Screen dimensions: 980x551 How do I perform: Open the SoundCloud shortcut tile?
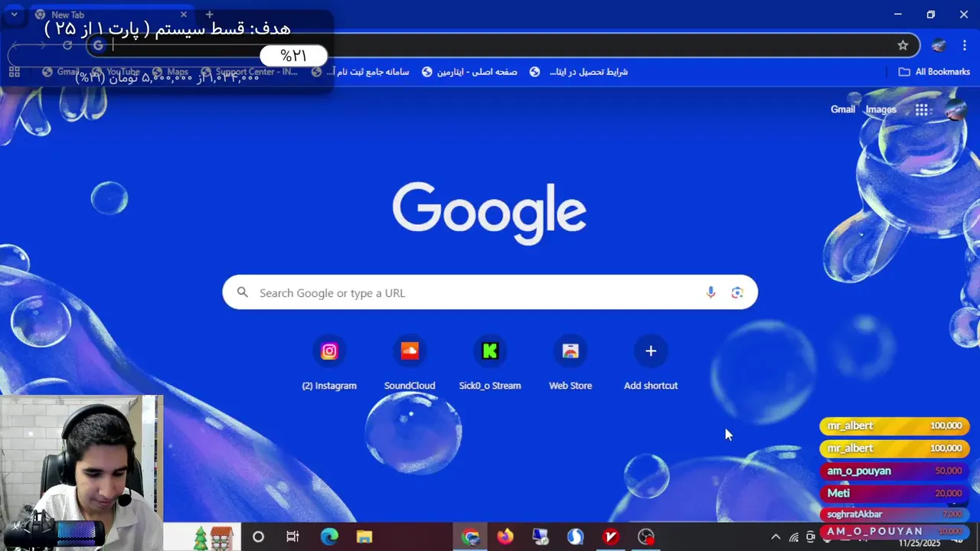tap(410, 364)
